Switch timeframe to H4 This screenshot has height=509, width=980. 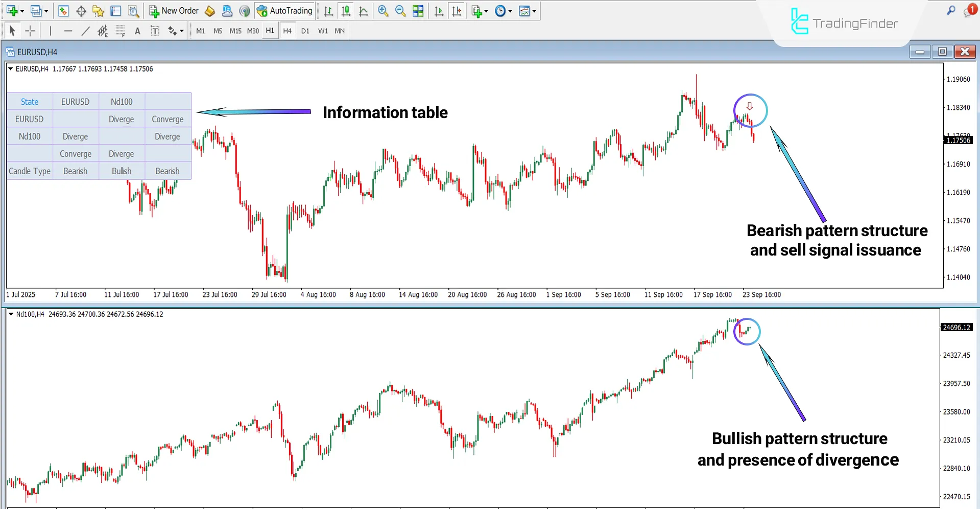tap(288, 31)
